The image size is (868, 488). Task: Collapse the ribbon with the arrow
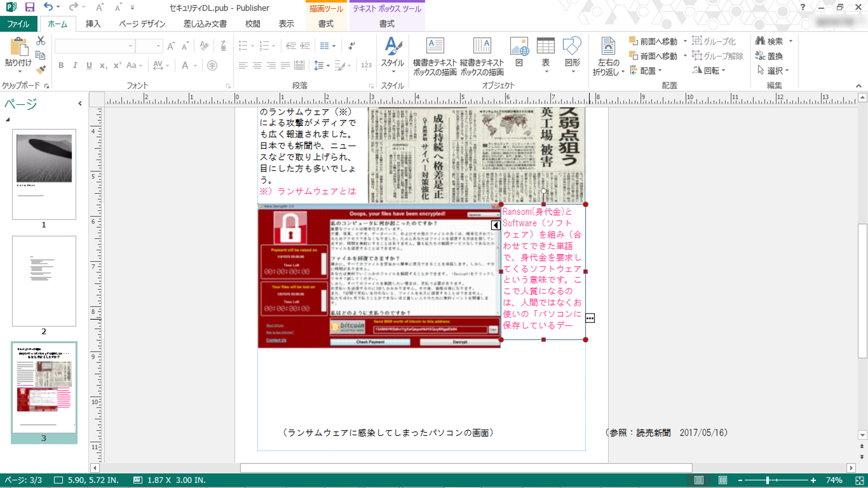859,86
